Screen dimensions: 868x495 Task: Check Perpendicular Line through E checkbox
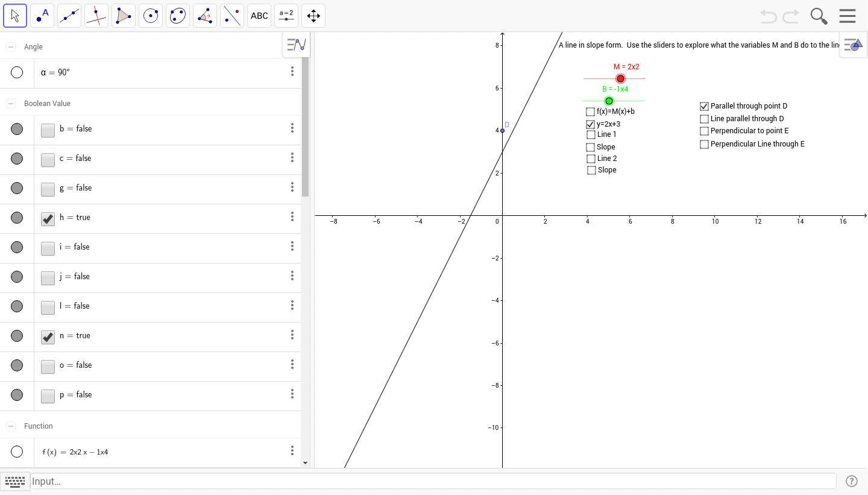(704, 144)
